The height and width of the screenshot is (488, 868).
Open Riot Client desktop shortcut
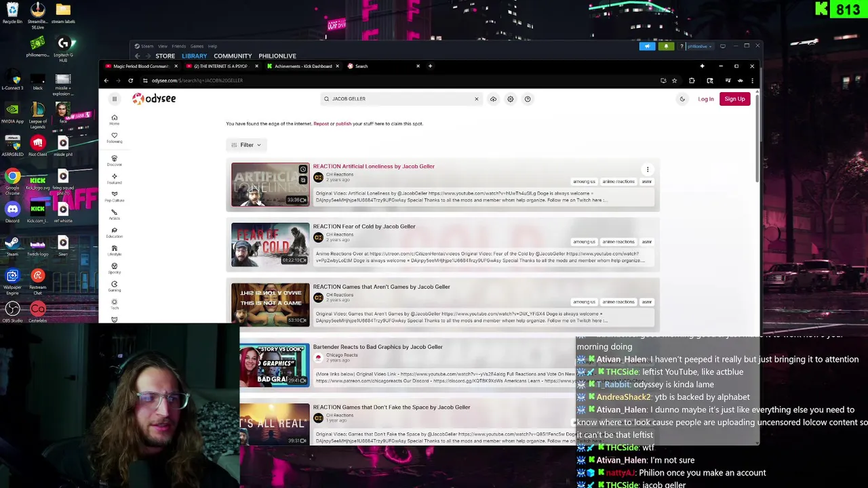[37, 146]
